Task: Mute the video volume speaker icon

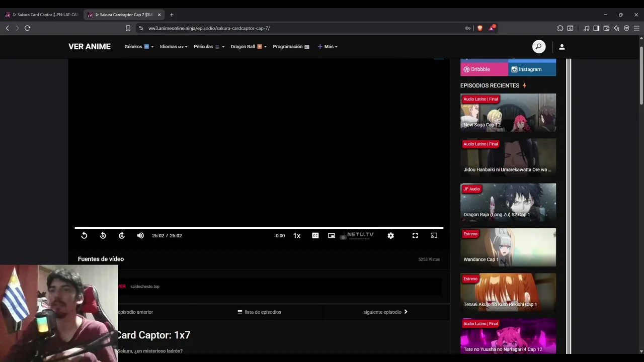Action: click(140, 235)
